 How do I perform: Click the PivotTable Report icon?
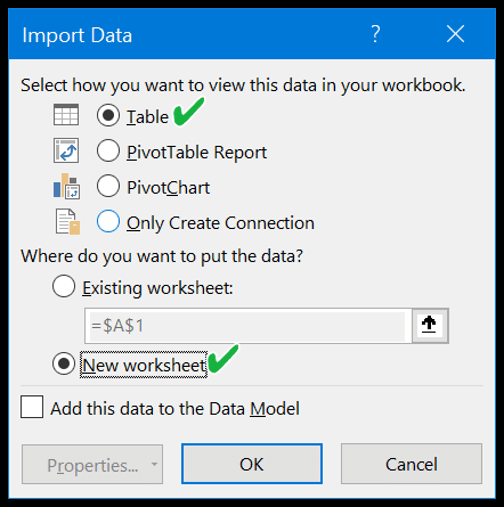(x=66, y=150)
